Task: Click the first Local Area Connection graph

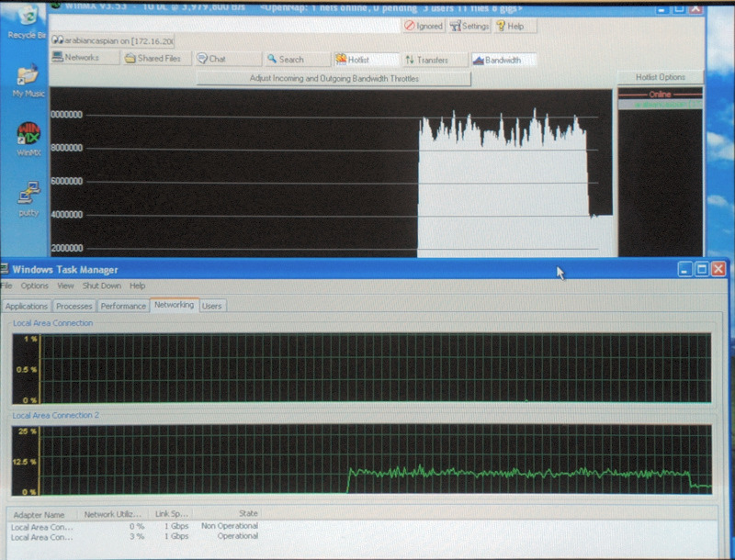Action: pyautogui.click(x=361, y=368)
